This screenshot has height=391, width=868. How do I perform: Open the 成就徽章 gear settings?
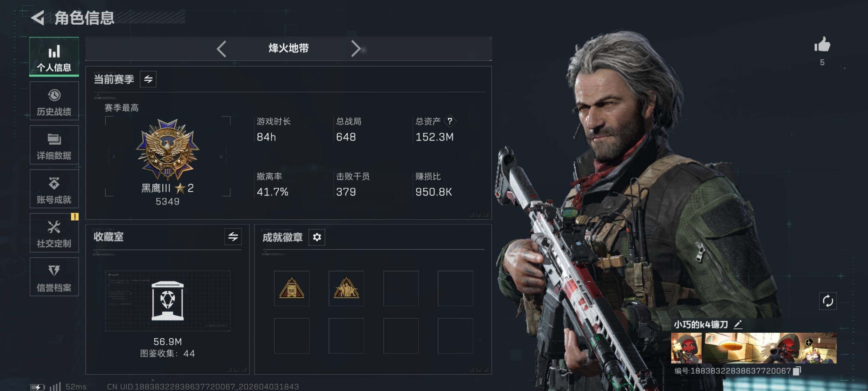[317, 237]
